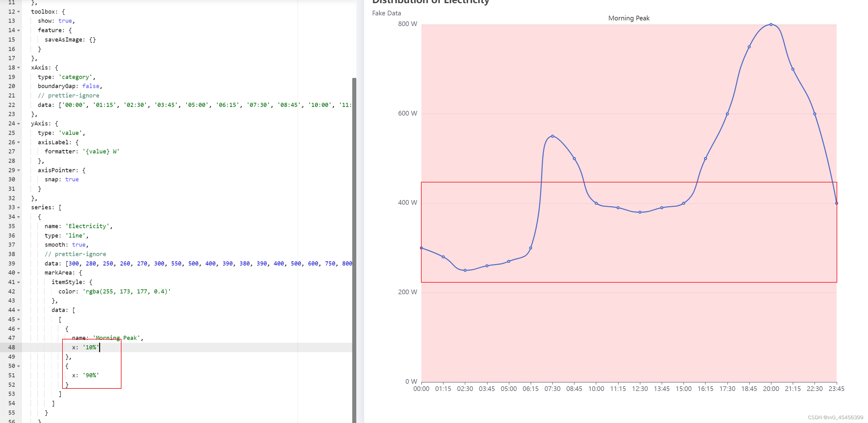868x423 pixels.
Task: Collapse the markArea object block
Action: (x=19, y=273)
